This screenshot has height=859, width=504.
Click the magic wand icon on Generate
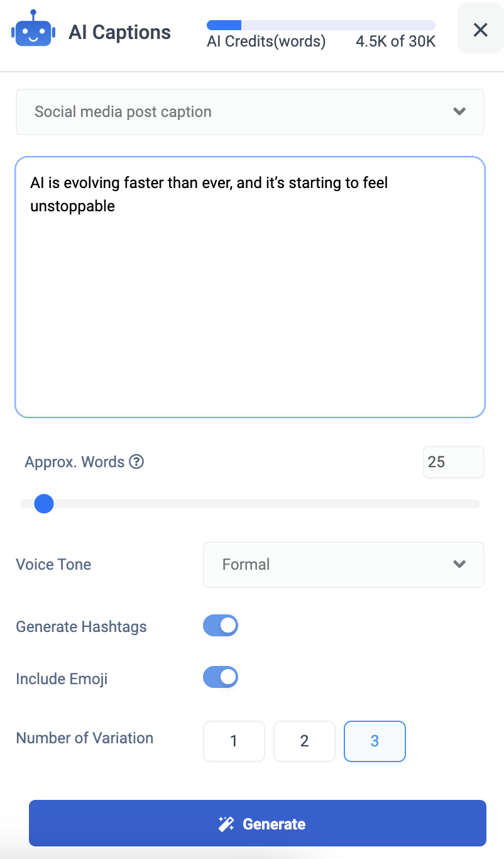pos(226,824)
